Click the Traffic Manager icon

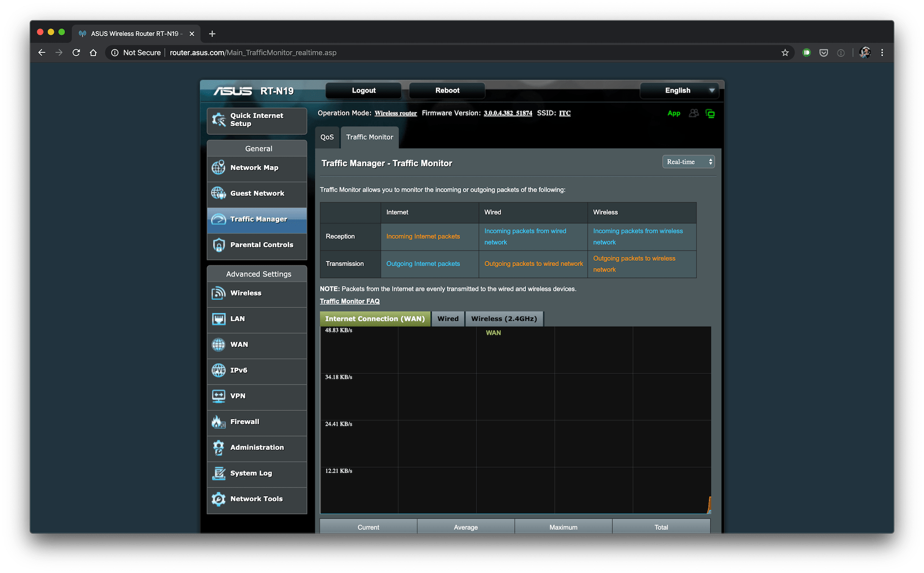coord(218,218)
